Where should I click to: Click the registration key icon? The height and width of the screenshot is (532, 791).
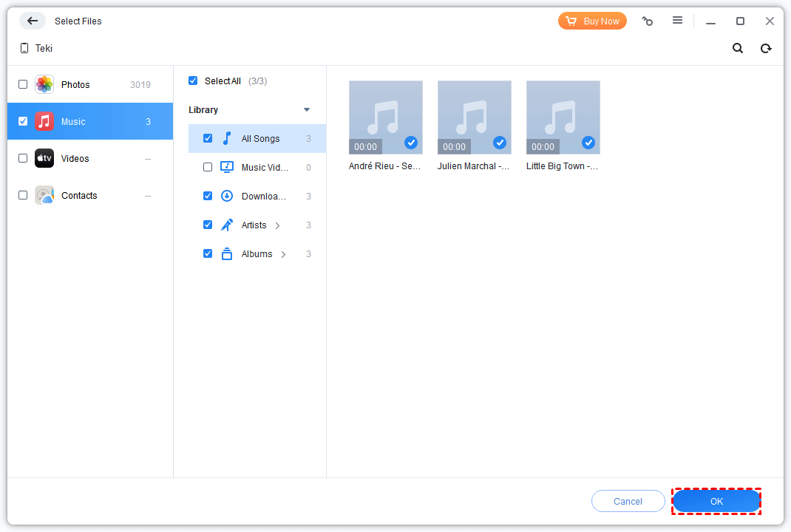tap(648, 21)
